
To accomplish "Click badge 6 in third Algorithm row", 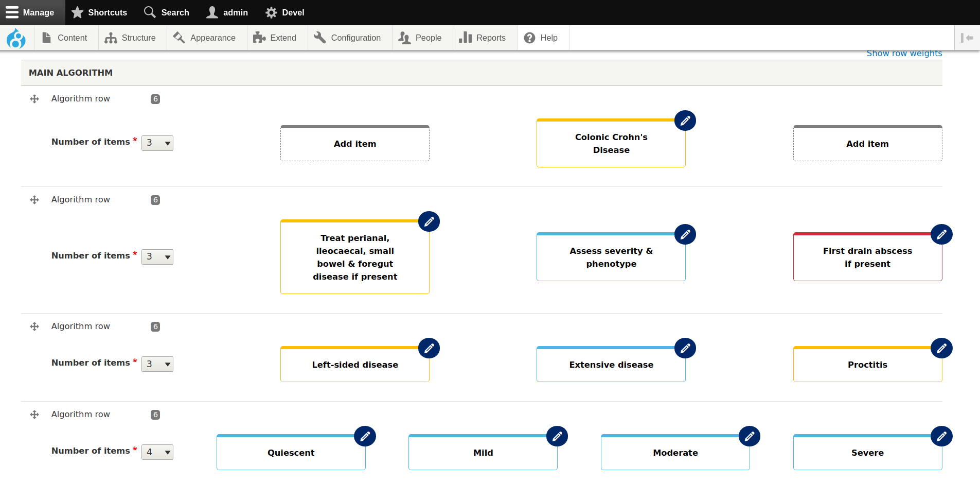I will click(x=155, y=326).
